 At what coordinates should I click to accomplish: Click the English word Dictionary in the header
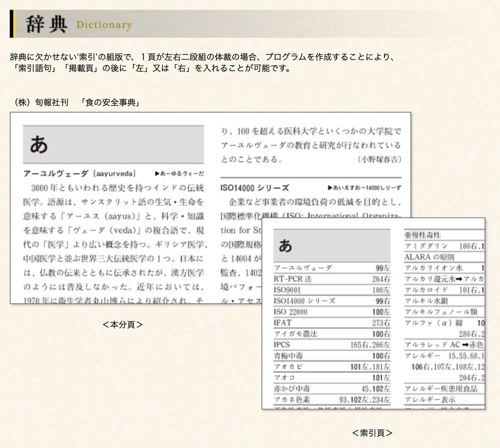104,25
